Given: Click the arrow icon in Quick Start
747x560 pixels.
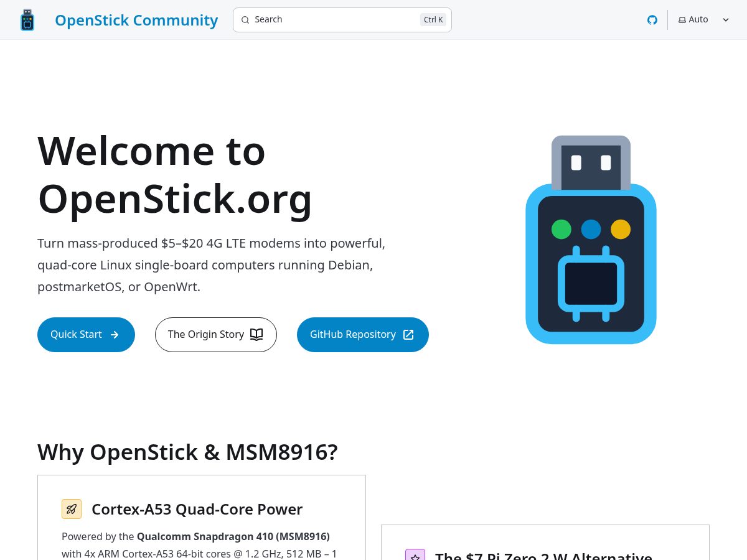Looking at the screenshot, I should (115, 335).
